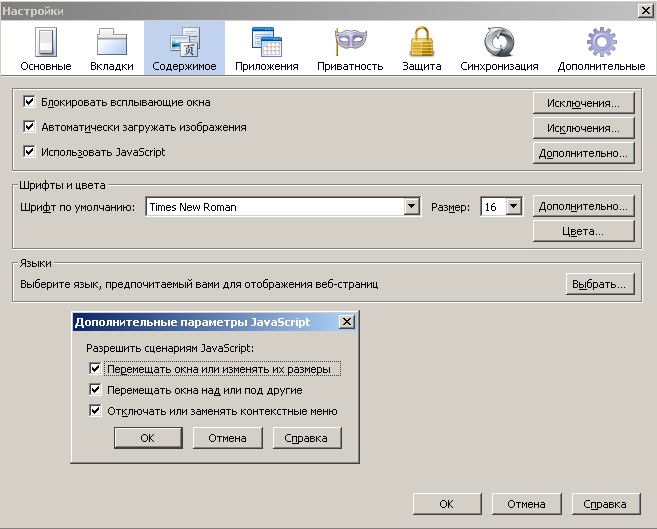Toggle Блокировать всплывающие окна checkbox

[29, 102]
